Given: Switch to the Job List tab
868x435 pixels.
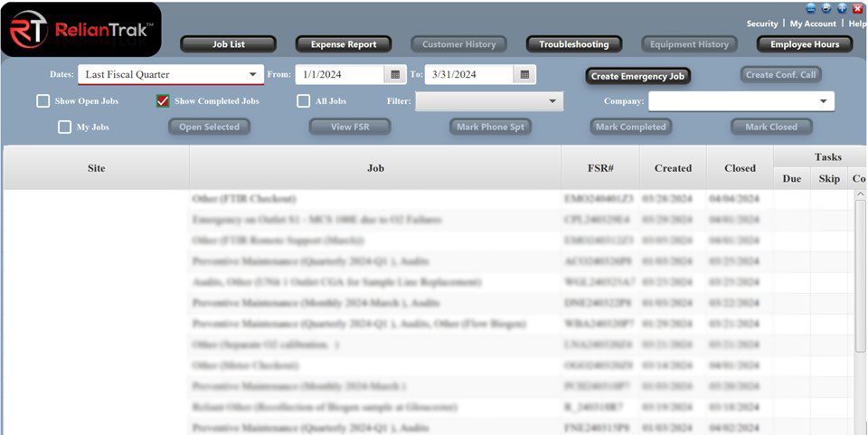Looking at the screenshot, I should [228, 44].
